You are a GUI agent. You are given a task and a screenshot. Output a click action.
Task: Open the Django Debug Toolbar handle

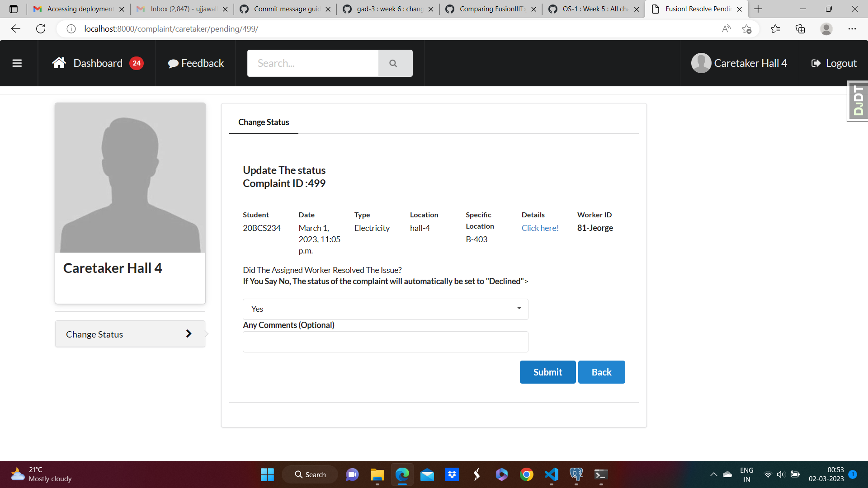point(858,101)
